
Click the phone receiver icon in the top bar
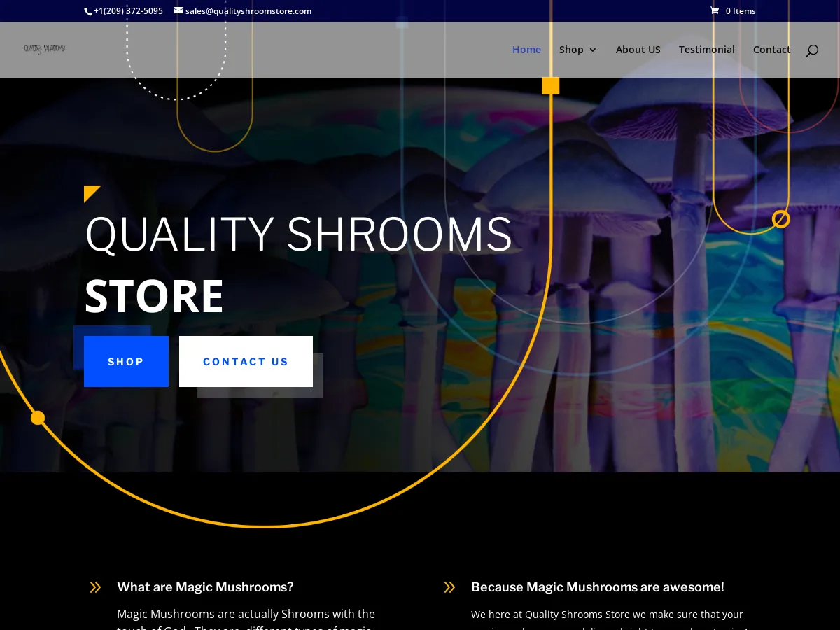click(87, 10)
